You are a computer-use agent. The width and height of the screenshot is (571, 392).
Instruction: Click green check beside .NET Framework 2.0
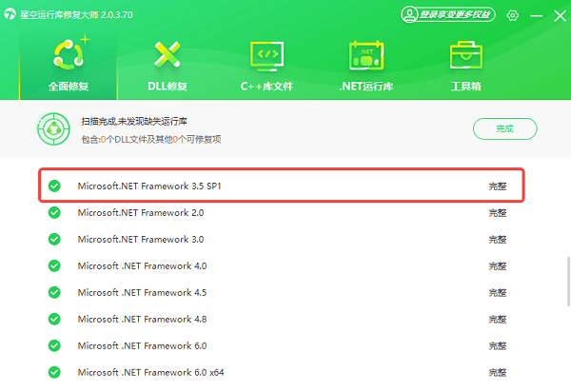[x=55, y=213]
